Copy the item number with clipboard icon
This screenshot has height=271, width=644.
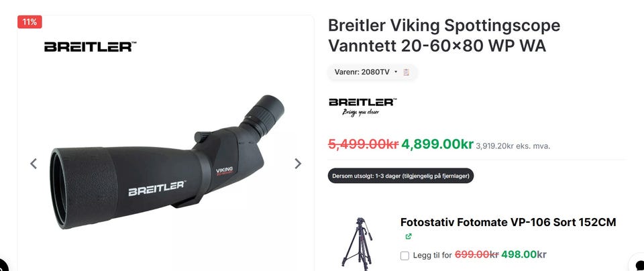coord(407,72)
